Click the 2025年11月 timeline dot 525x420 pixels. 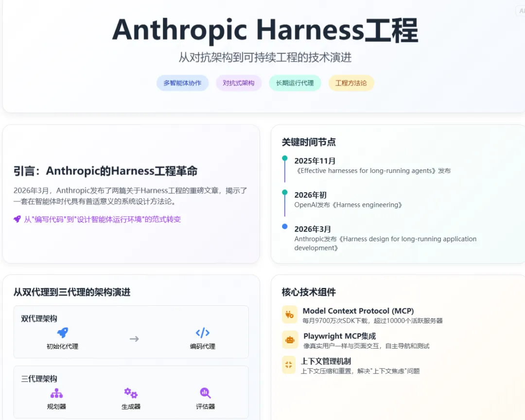[x=284, y=158]
